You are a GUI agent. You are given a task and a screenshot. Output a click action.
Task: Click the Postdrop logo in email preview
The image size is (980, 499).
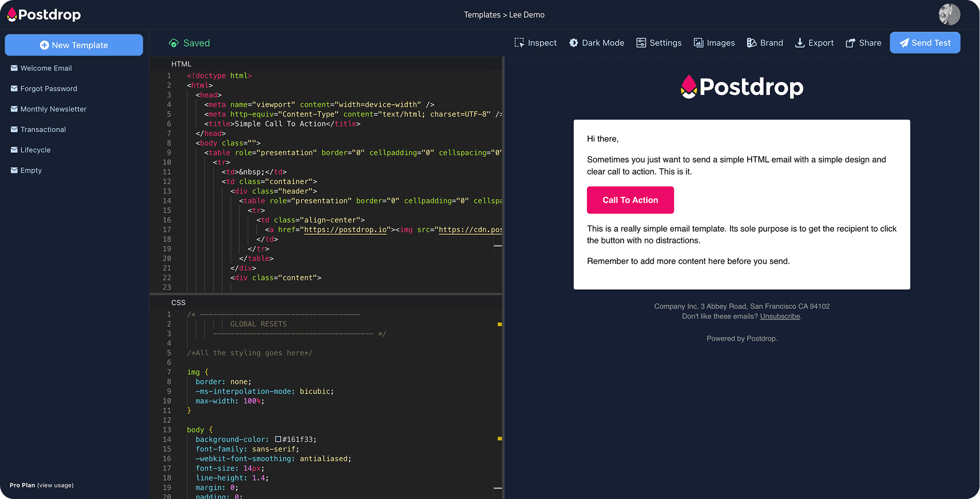(742, 87)
